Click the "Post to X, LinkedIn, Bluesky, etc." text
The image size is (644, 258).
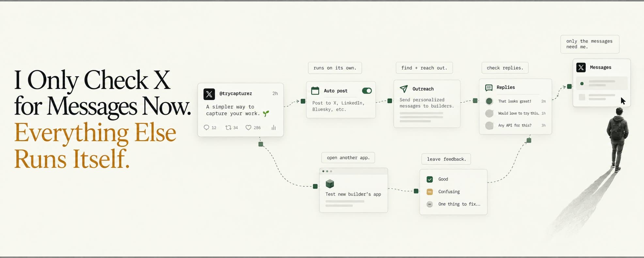(x=338, y=106)
